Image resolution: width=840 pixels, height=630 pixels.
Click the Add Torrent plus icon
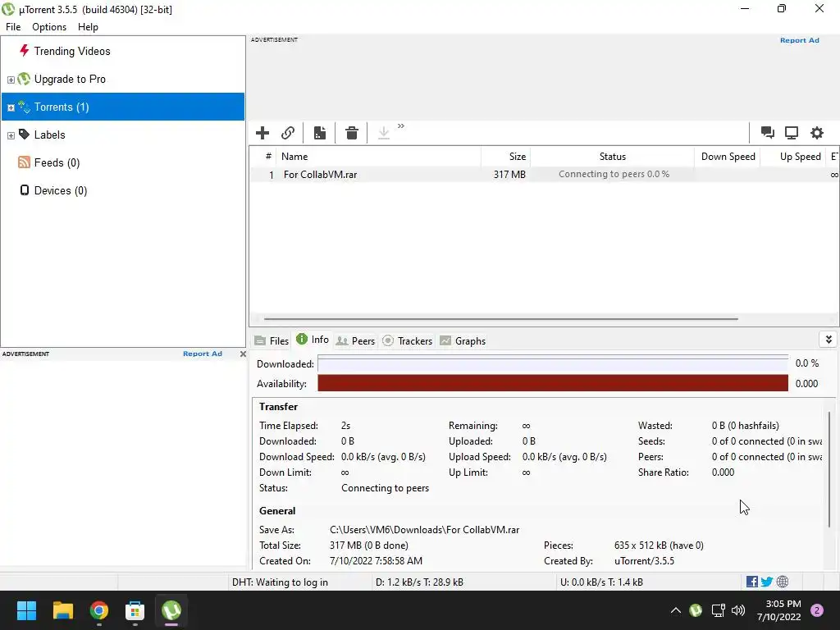point(262,133)
